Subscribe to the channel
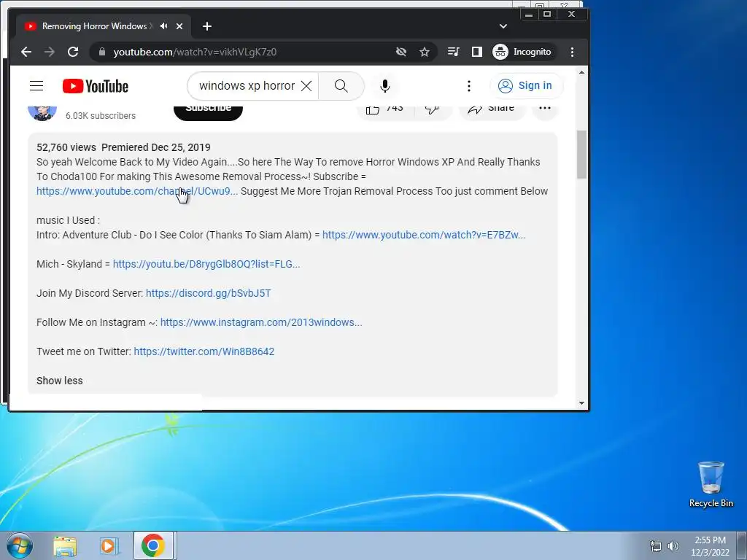 pyautogui.click(x=208, y=112)
